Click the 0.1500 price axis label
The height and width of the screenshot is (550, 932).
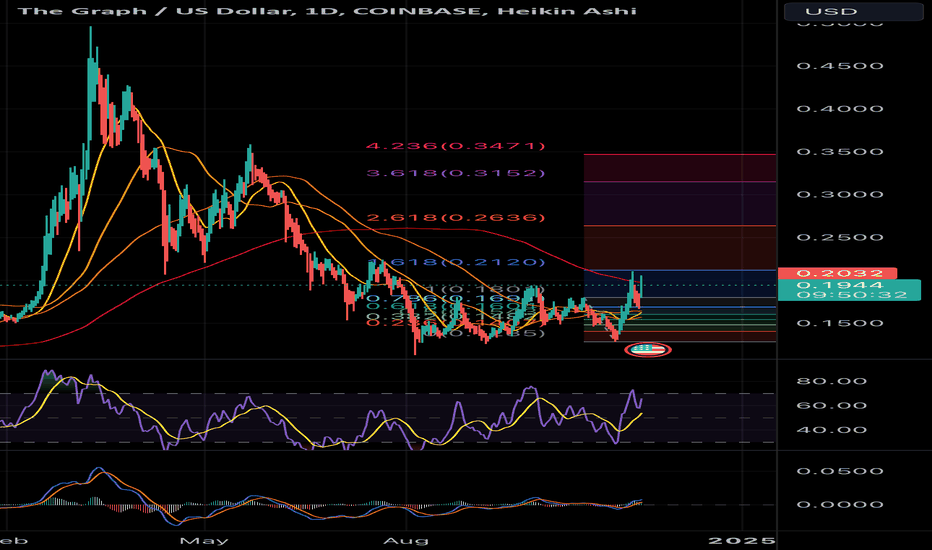pyautogui.click(x=840, y=323)
